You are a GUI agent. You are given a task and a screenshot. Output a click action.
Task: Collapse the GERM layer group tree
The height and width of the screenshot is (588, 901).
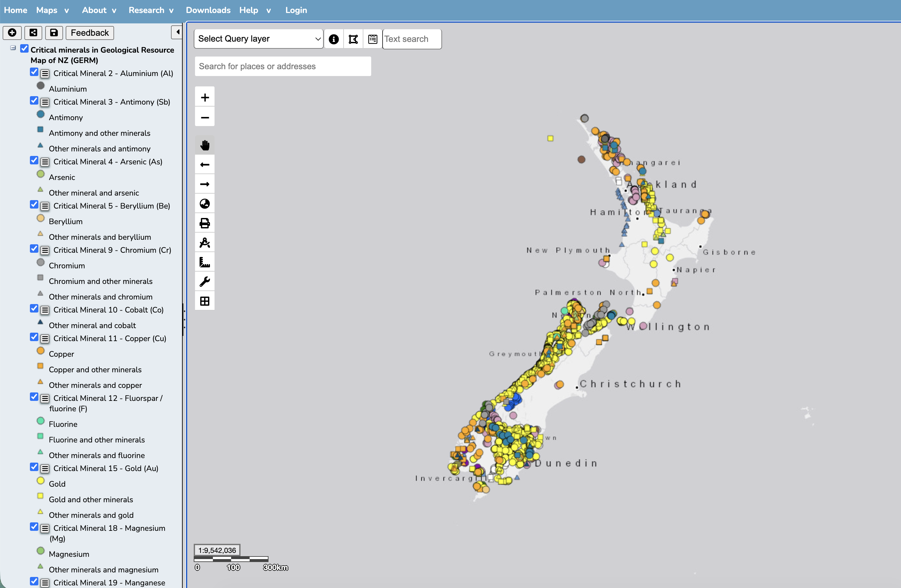(13, 48)
